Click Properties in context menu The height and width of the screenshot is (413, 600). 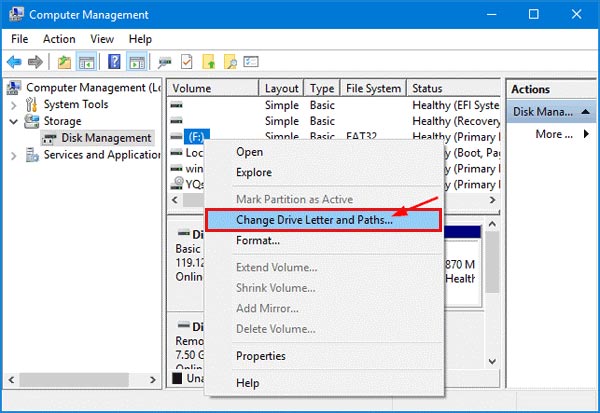(260, 355)
